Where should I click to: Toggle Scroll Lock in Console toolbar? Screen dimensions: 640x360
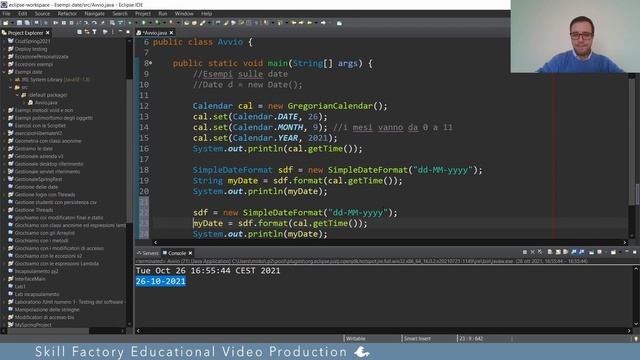[x=558, y=252]
